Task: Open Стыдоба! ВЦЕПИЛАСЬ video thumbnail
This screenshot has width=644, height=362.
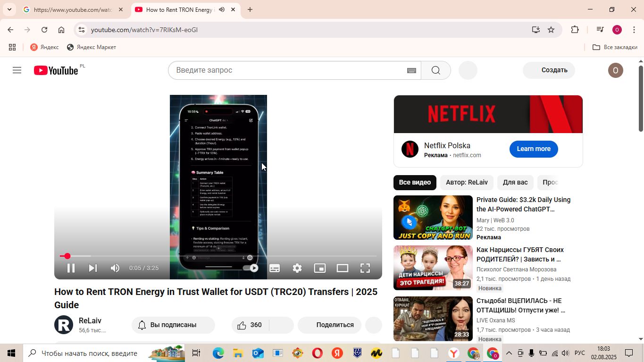Action: (433, 319)
